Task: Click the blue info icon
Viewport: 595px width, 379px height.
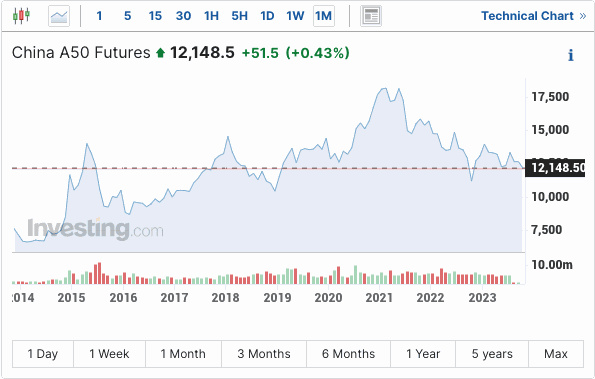Action: tap(570, 55)
